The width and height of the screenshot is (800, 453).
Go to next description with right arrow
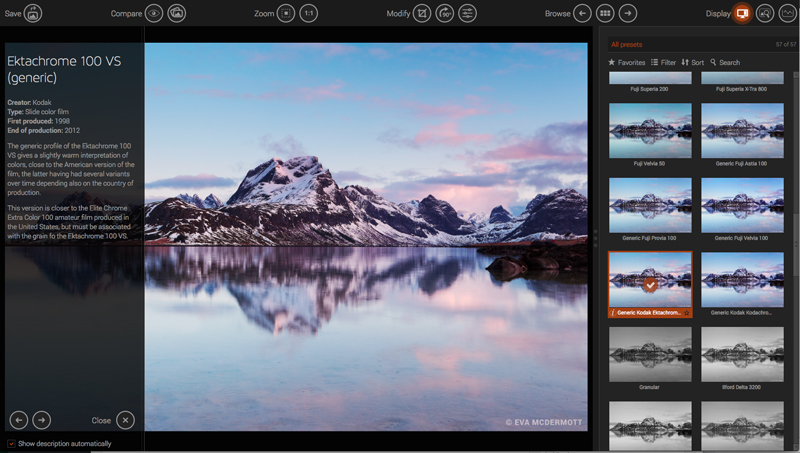[42, 420]
